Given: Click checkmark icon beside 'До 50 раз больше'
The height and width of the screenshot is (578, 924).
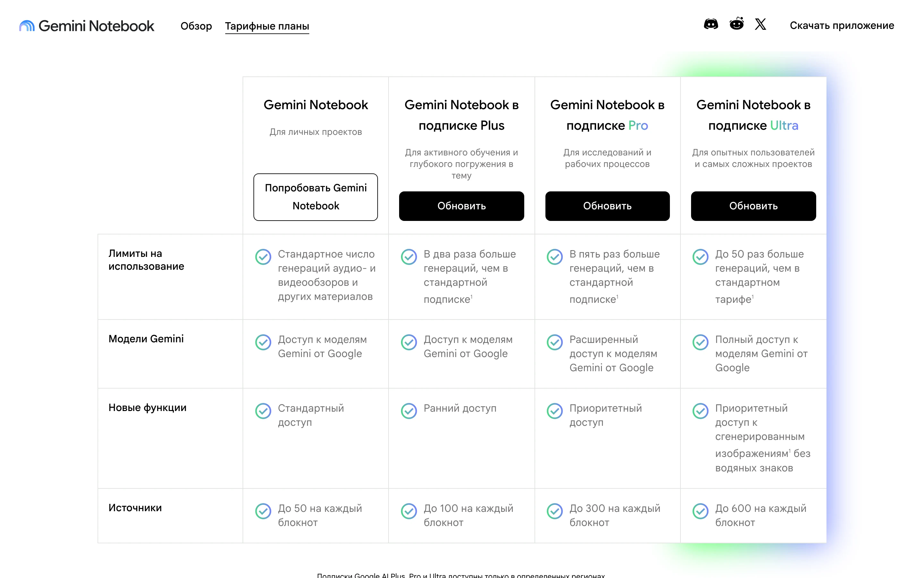Looking at the screenshot, I should click(701, 257).
